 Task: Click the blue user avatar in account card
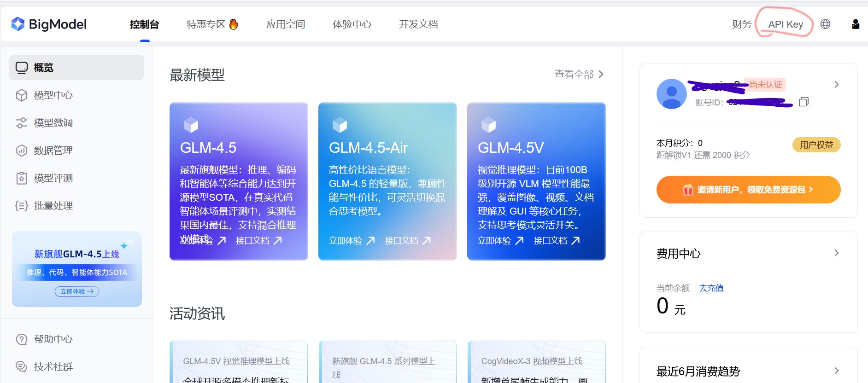click(x=671, y=94)
